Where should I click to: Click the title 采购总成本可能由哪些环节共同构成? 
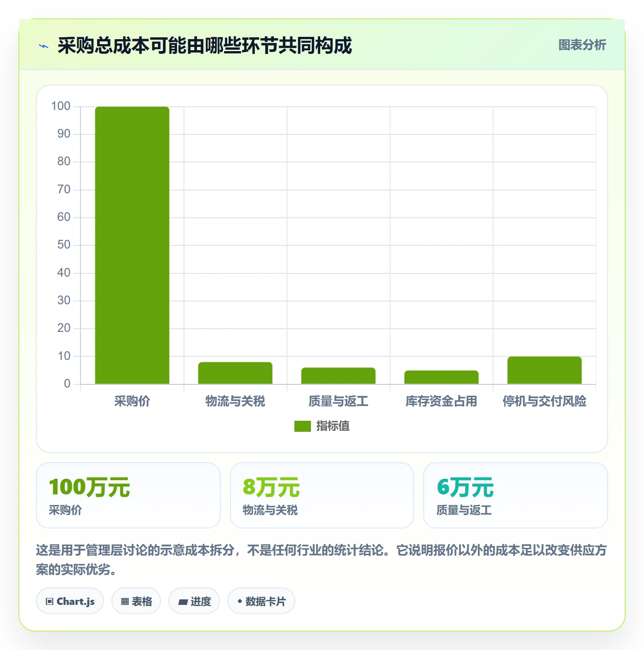click(x=205, y=46)
